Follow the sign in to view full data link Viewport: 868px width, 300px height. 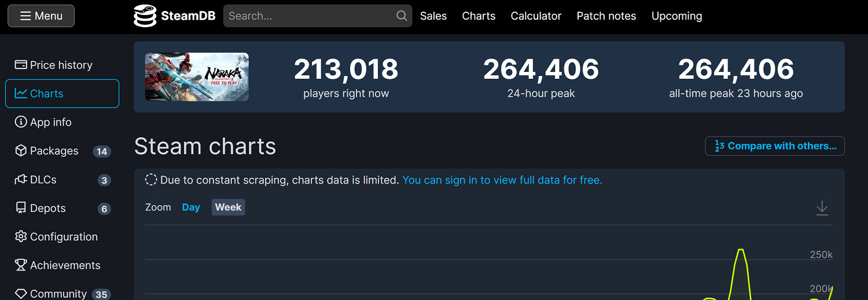502,180
